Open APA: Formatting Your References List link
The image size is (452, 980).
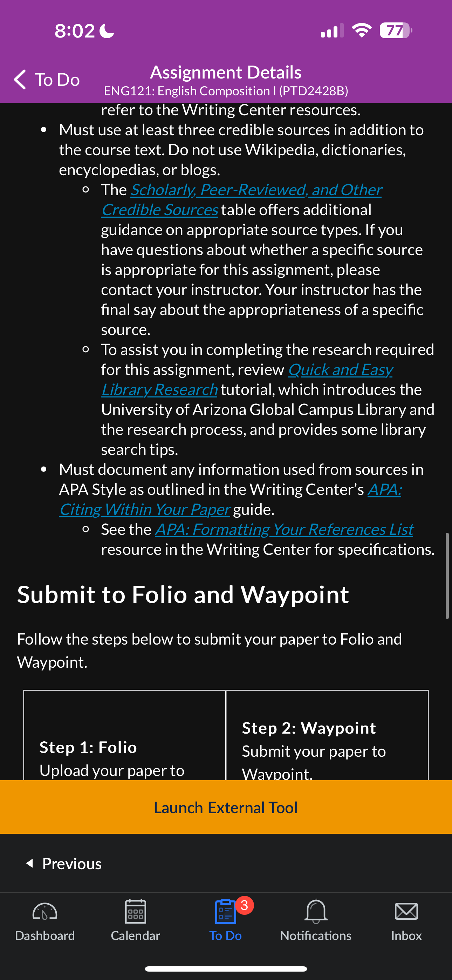[284, 529]
